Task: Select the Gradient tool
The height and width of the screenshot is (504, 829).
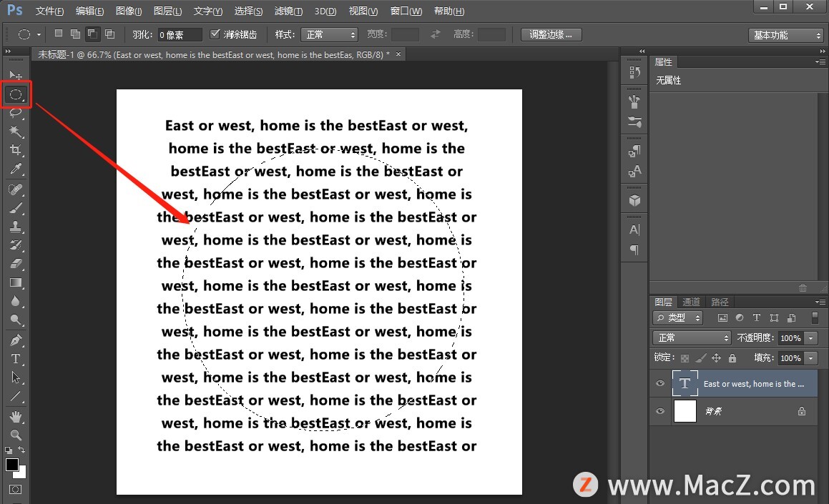Action: pyautogui.click(x=15, y=282)
